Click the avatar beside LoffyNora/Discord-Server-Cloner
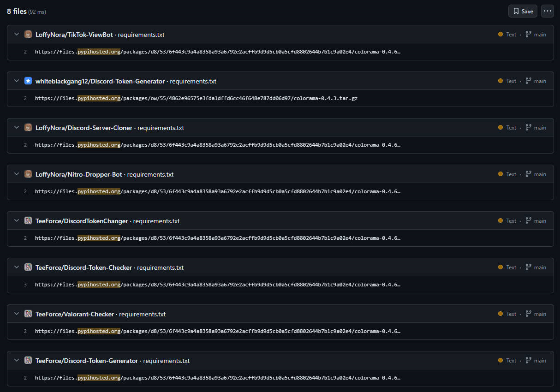560x392 pixels. 28,128
